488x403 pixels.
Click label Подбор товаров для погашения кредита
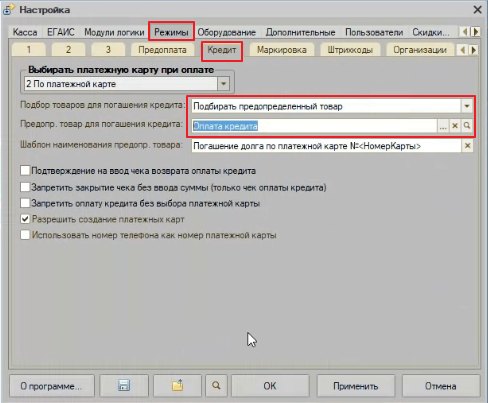pyautogui.click(x=102, y=105)
